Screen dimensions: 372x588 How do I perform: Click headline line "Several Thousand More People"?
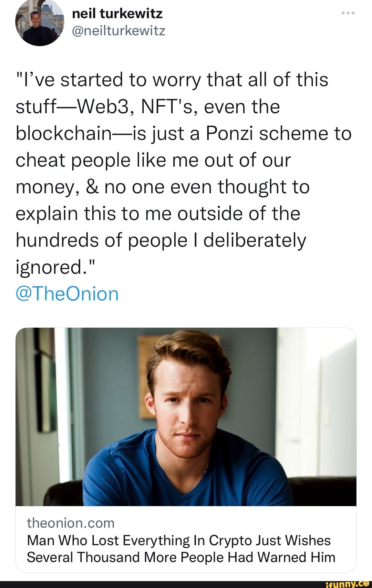tap(181, 557)
